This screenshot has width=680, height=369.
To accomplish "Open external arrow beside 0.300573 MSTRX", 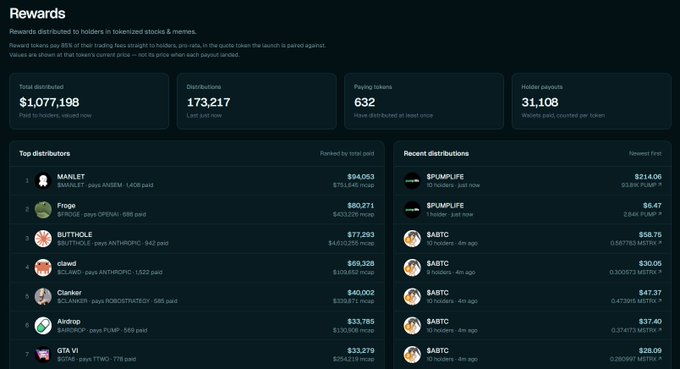I will tap(660, 272).
